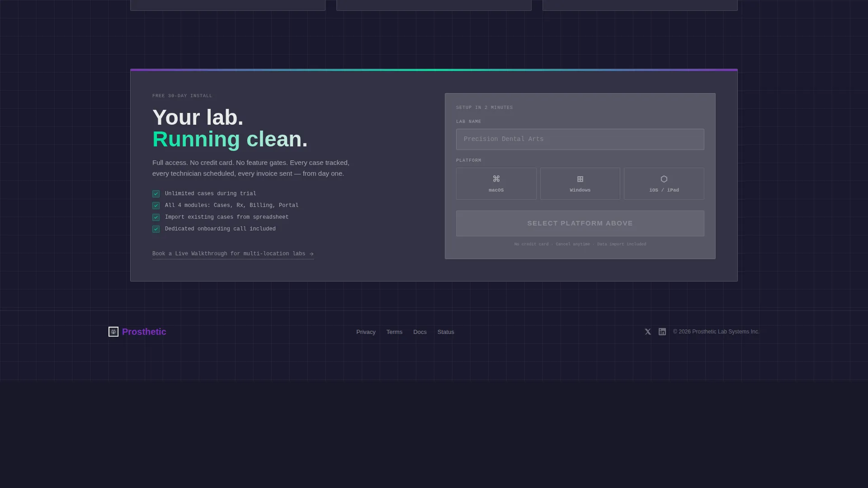The image size is (868, 488).
Task: Click the 'Full access. No credit card' paragraph
Action: tap(251, 168)
